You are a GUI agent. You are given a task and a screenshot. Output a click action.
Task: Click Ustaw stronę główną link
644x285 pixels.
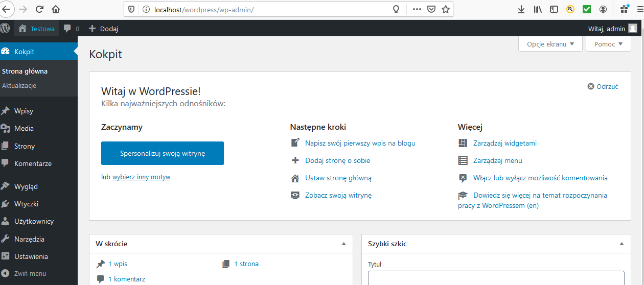pyautogui.click(x=338, y=178)
